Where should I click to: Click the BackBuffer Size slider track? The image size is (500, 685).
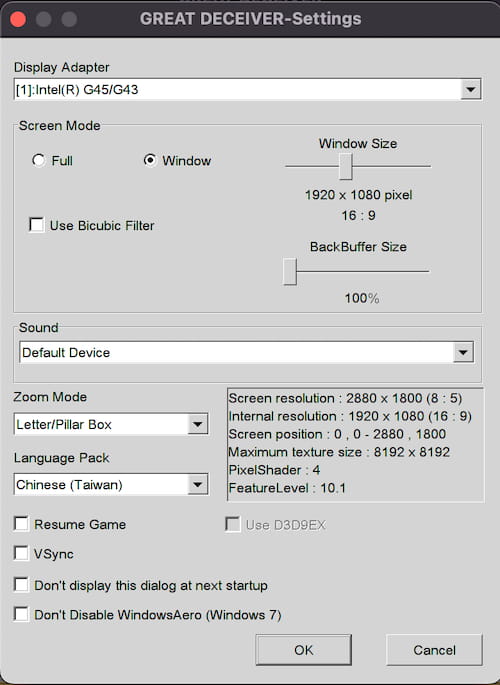356,271
